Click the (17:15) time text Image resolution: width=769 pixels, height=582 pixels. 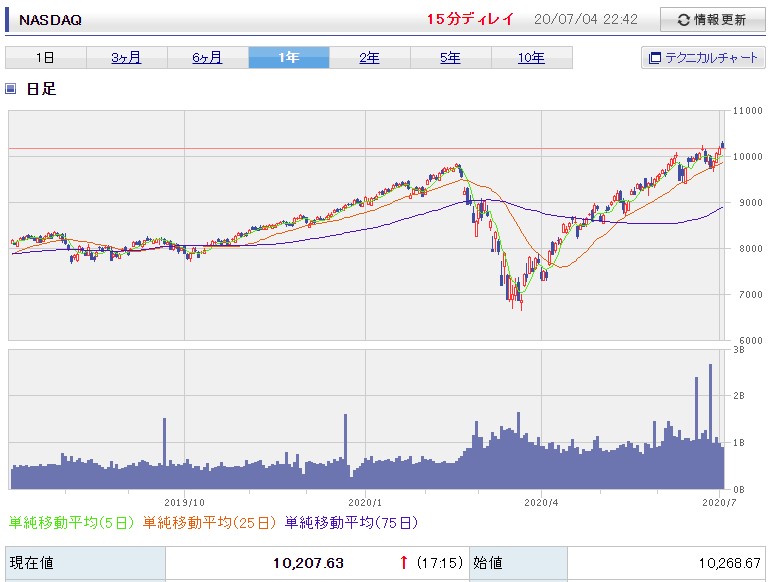tap(439, 562)
